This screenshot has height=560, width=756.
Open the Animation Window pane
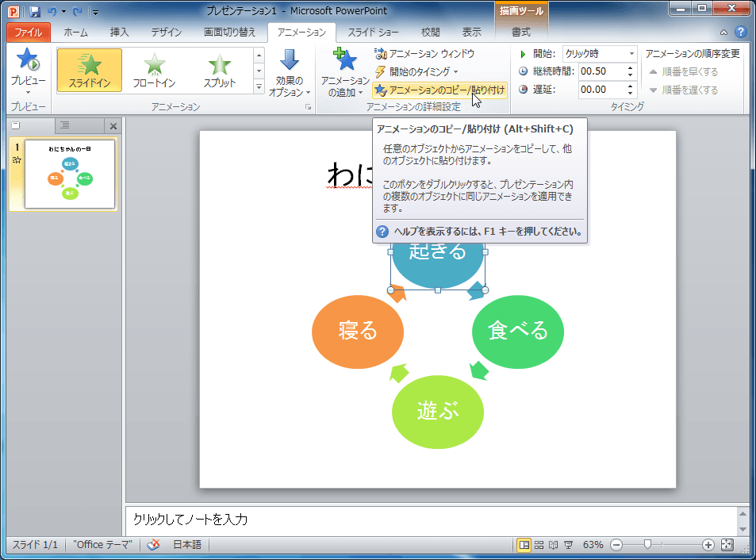(x=424, y=53)
